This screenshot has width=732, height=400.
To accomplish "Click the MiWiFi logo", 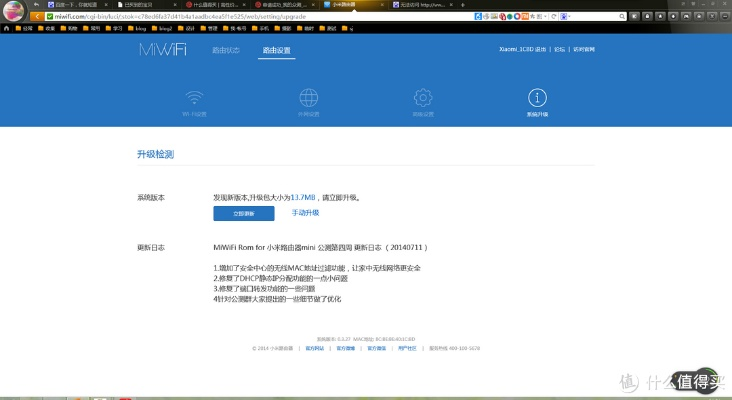I will point(162,49).
